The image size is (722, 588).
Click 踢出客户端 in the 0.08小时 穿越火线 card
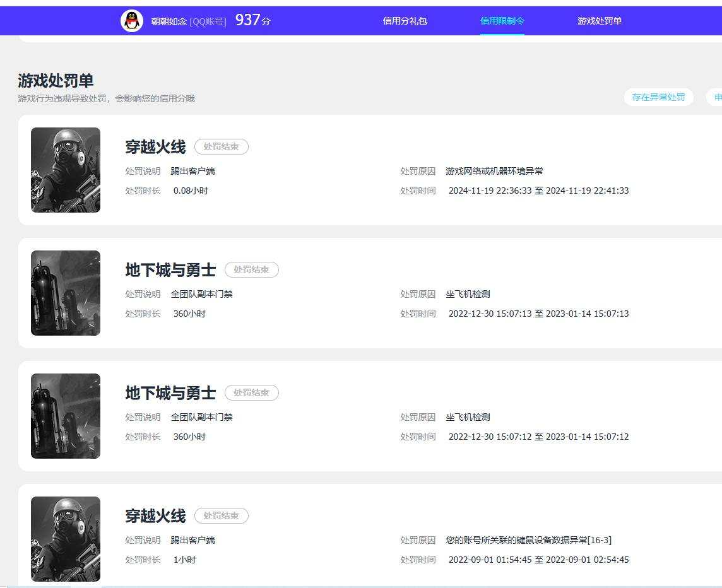[192, 171]
